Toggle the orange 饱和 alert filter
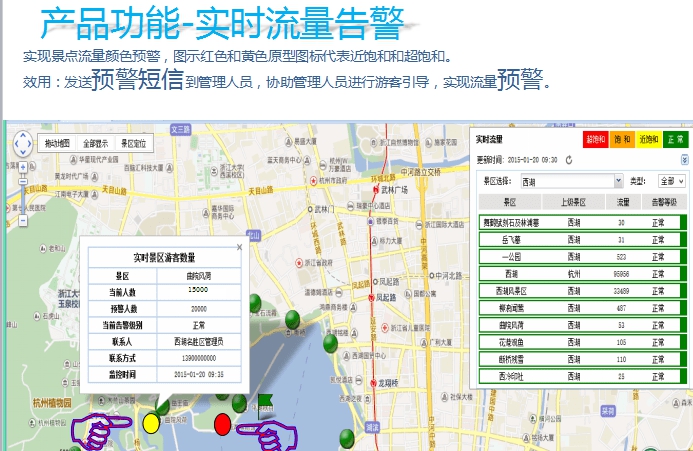Viewport: 693px width, 451px height. (x=622, y=139)
